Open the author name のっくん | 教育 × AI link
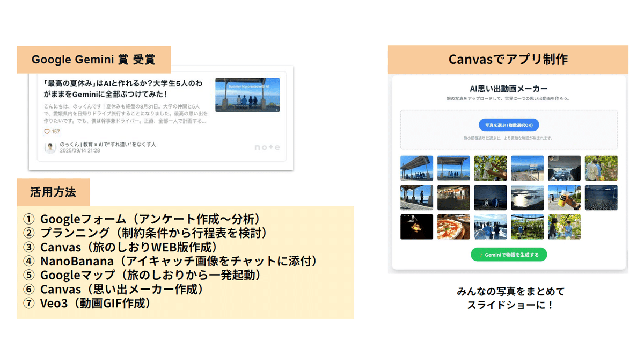The image size is (644, 361). tap(108, 145)
